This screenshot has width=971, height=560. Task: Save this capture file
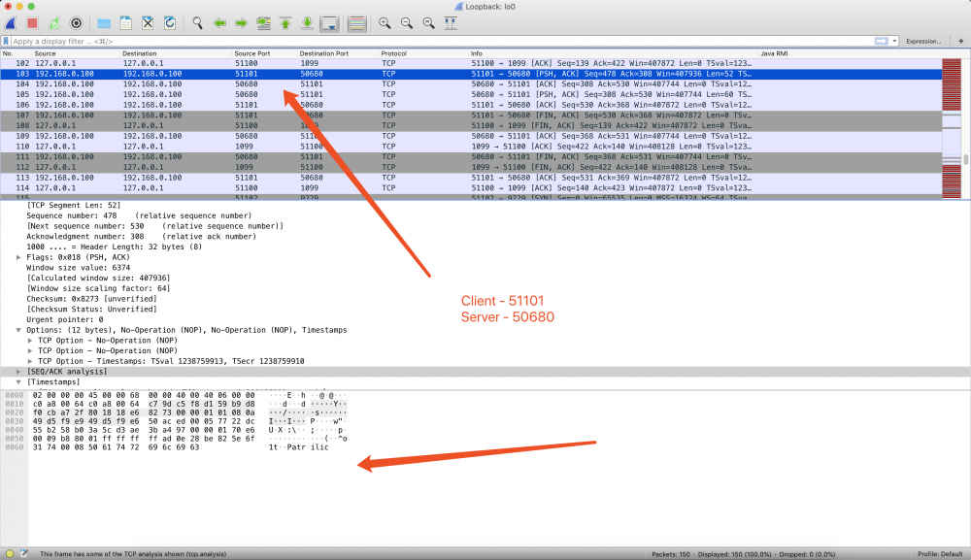click(125, 23)
